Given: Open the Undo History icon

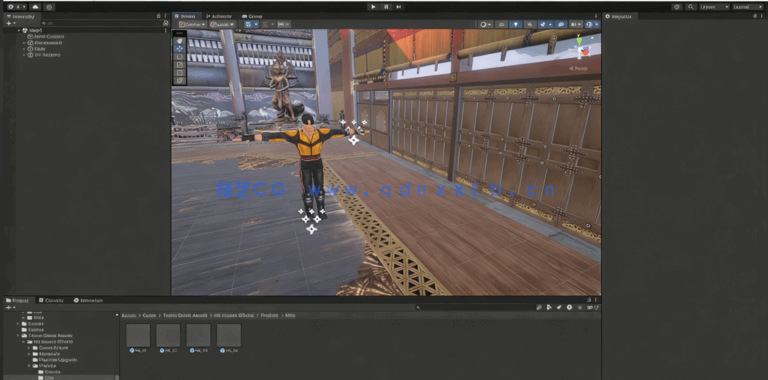Looking at the screenshot, I should click(x=677, y=7).
